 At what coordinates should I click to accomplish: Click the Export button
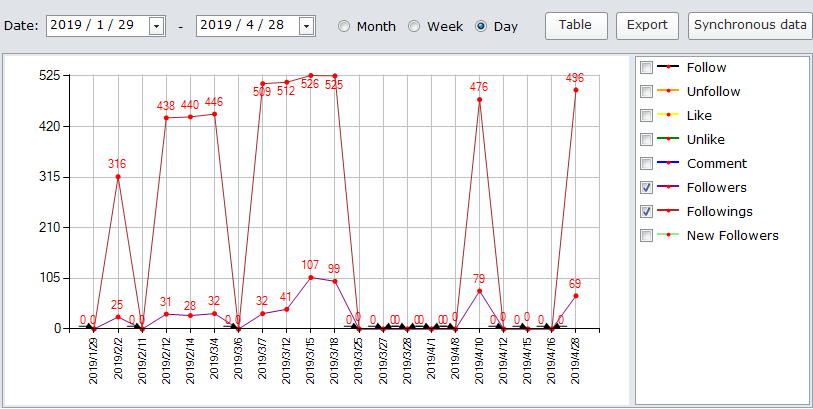[648, 25]
